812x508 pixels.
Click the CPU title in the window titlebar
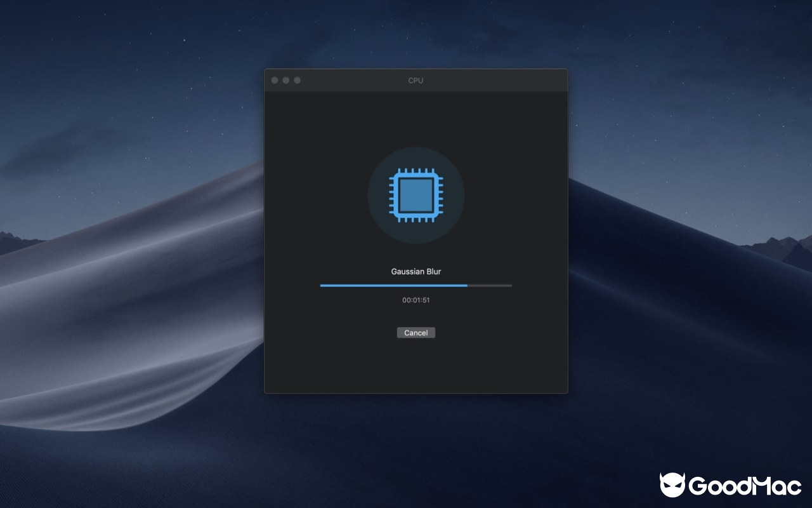coord(416,80)
